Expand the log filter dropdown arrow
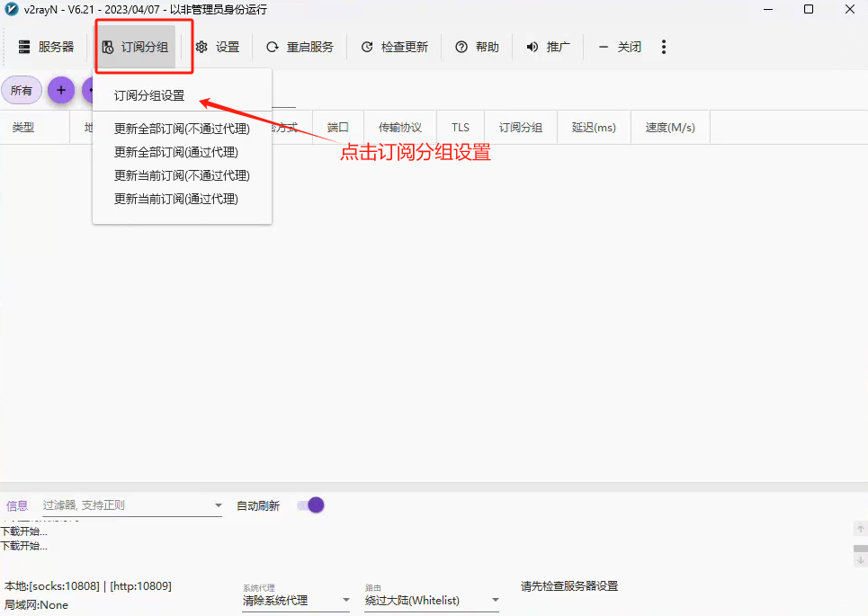This screenshot has height=616, width=868. (218, 506)
